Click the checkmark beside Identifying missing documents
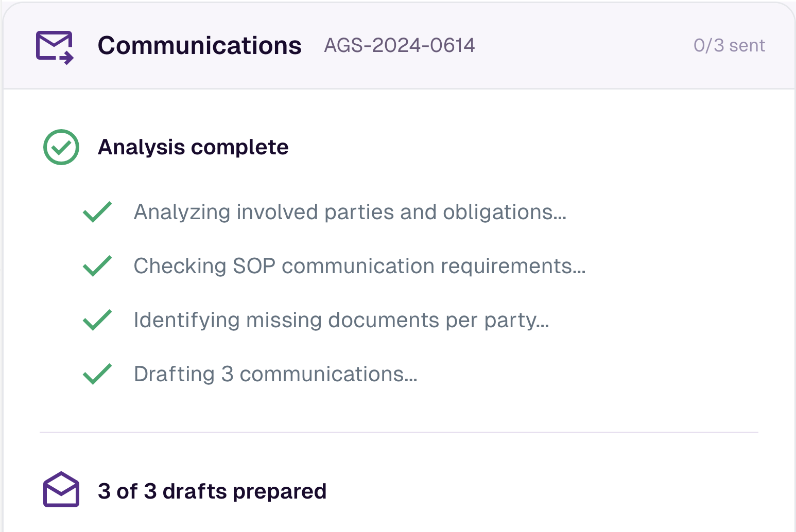 pos(97,320)
